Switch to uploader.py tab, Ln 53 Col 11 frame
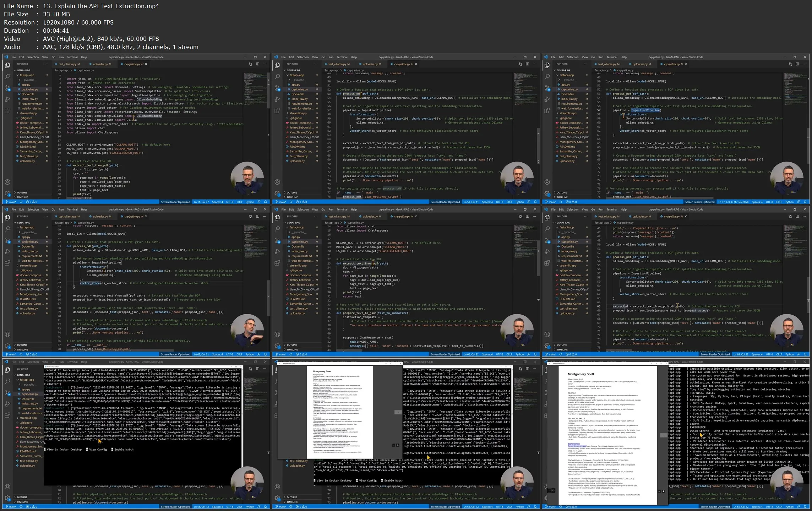 tap(370, 64)
